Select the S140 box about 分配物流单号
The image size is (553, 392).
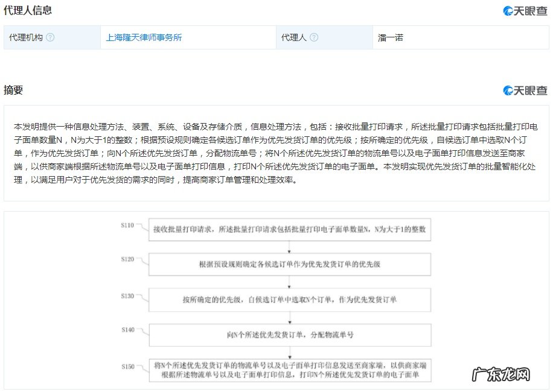pyautogui.click(x=290, y=335)
